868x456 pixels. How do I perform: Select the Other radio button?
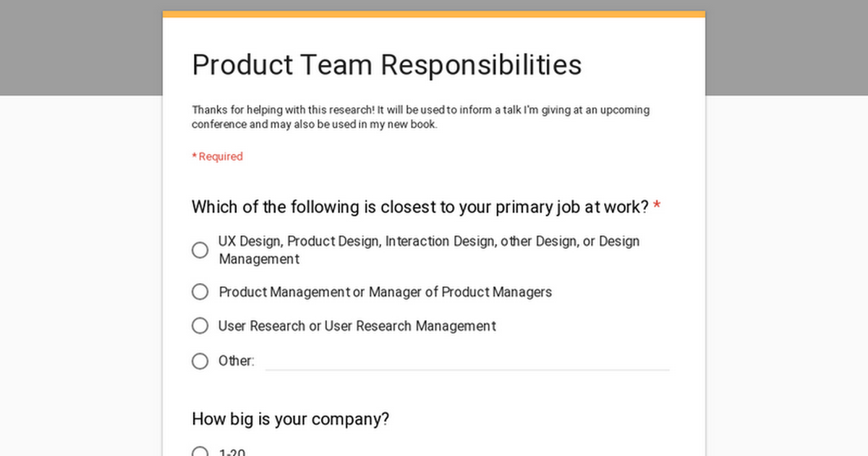tap(200, 360)
